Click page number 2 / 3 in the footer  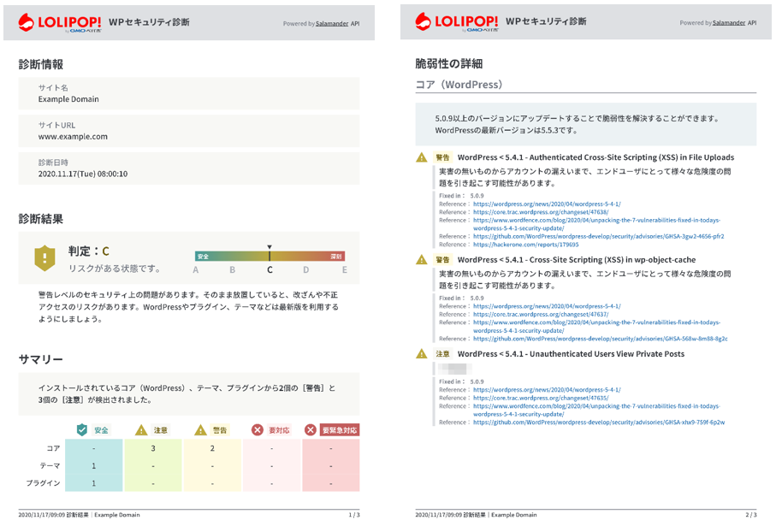(751, 515)
